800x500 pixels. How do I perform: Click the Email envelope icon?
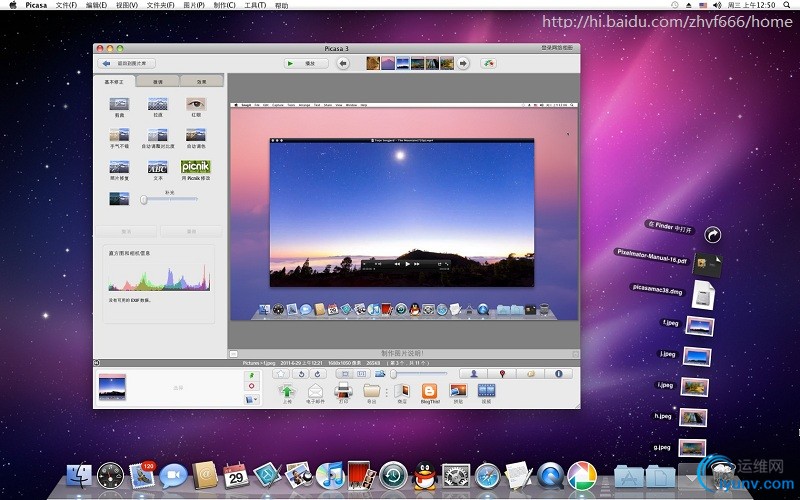click(315, 391)
